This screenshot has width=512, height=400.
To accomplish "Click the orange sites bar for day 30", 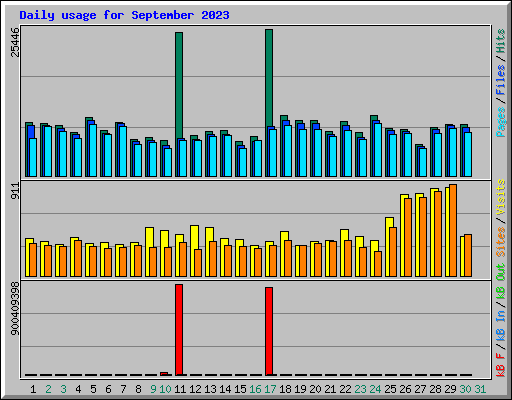I will [468, 256].
